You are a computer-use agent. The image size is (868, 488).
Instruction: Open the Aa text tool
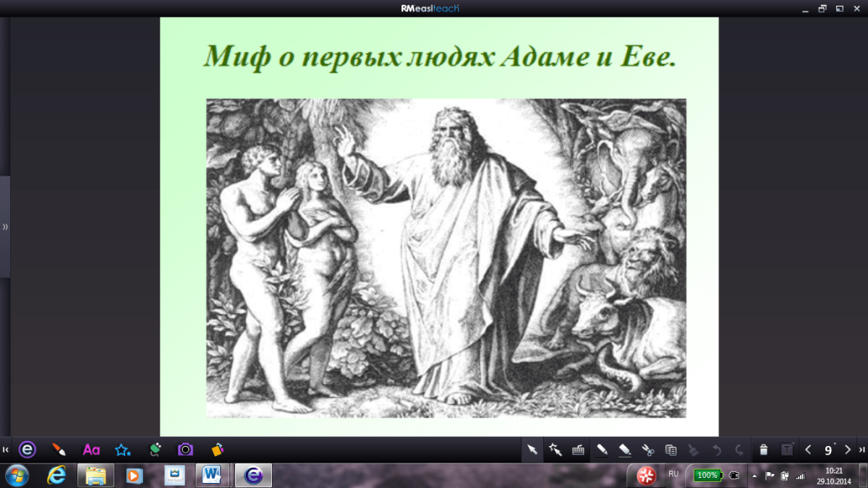[91, 450]
